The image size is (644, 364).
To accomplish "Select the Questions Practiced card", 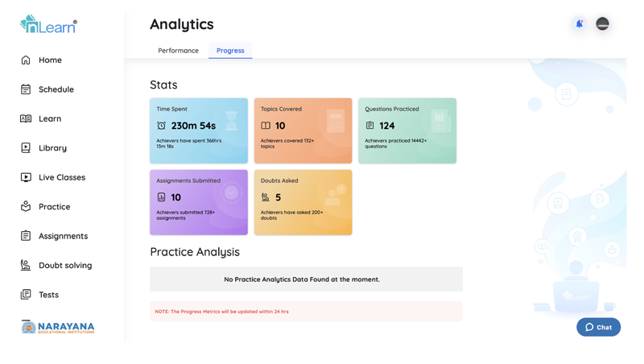I will click(x=407, y=130).
